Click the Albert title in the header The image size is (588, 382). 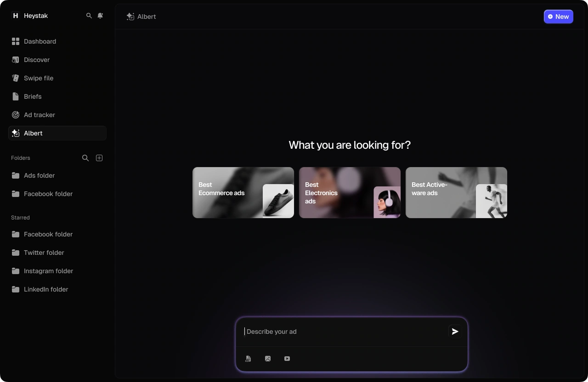147,17
